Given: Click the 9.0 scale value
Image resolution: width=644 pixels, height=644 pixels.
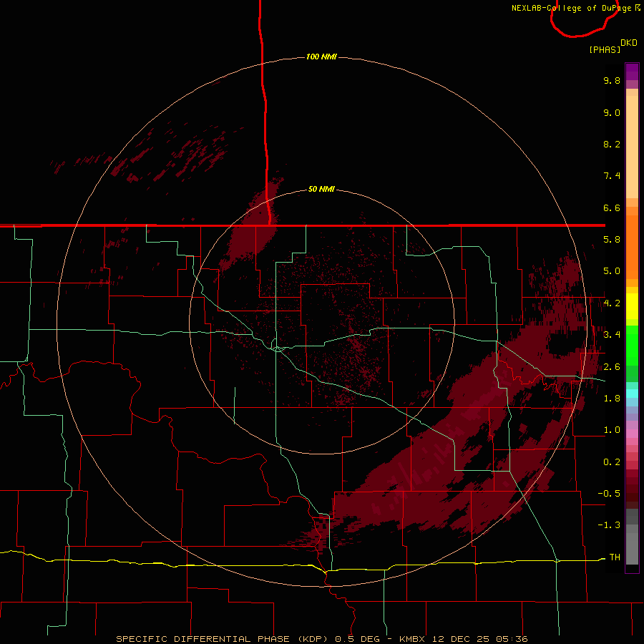Looking at the screenshot, I should point(612,112).
